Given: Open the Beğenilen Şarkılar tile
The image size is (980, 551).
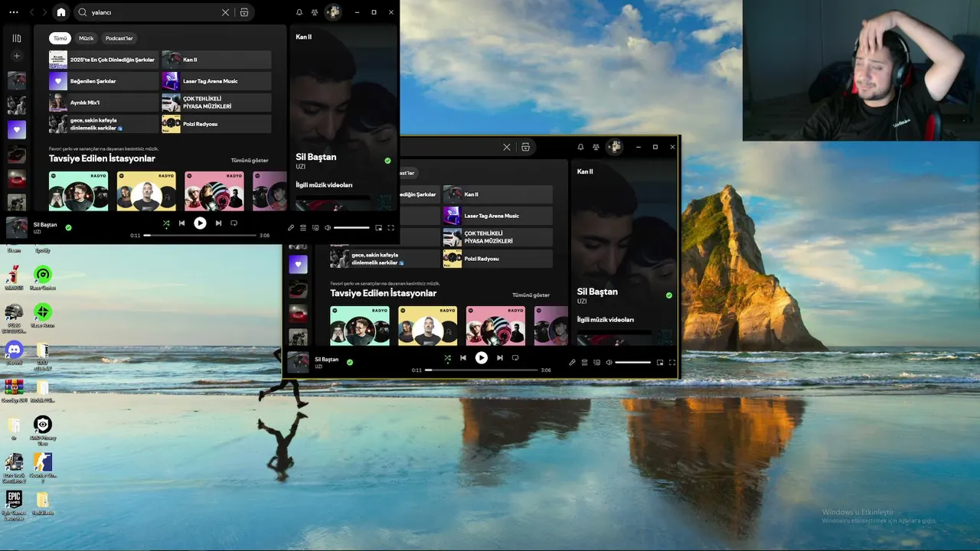Looking at the screenshot, I should point(103,81).
